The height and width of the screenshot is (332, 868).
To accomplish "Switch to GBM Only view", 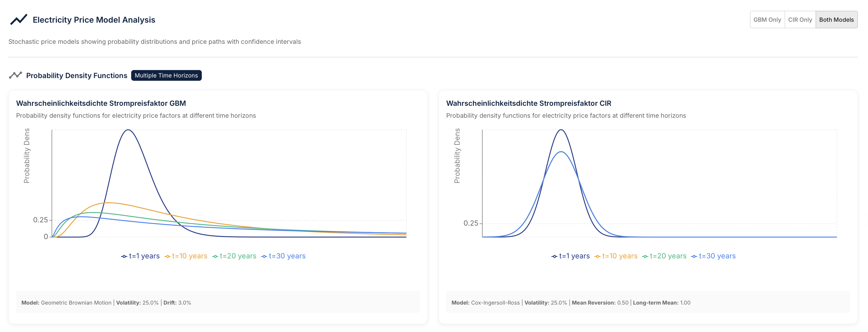I will 768,20.
